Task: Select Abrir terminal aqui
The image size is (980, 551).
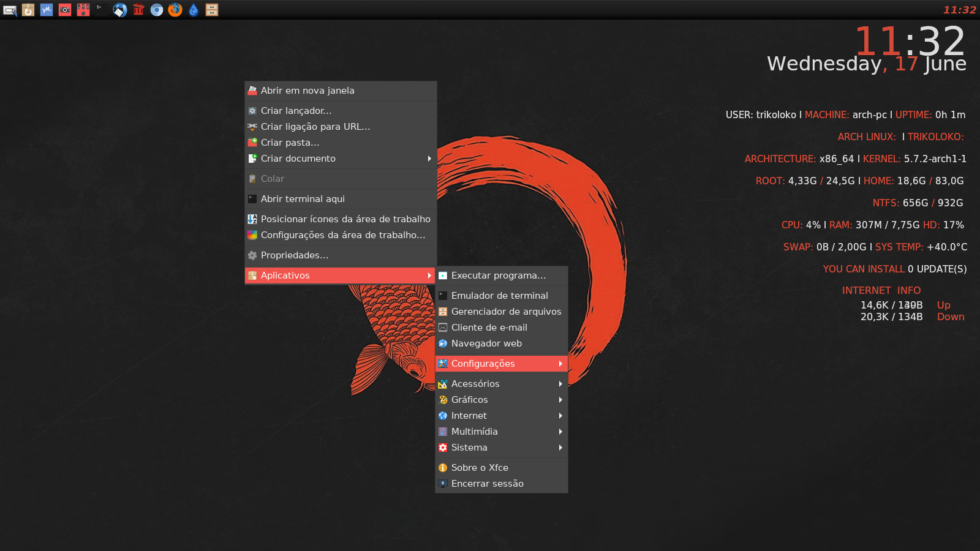Action: 303,199
